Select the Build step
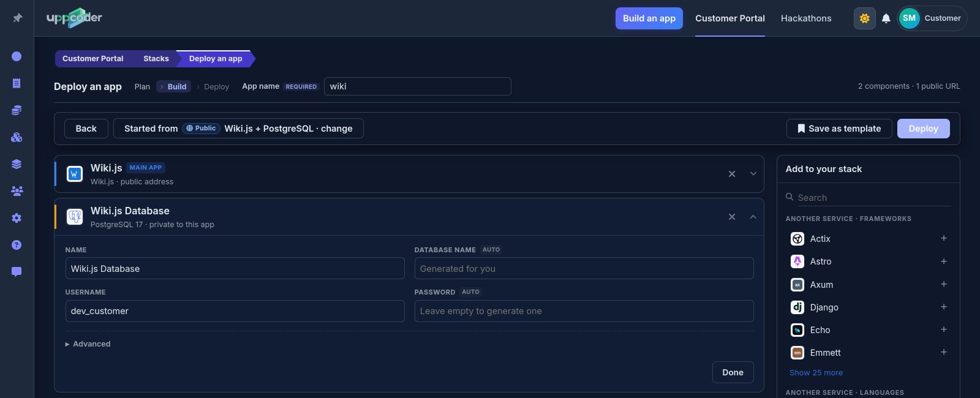 tap(174, 87)
